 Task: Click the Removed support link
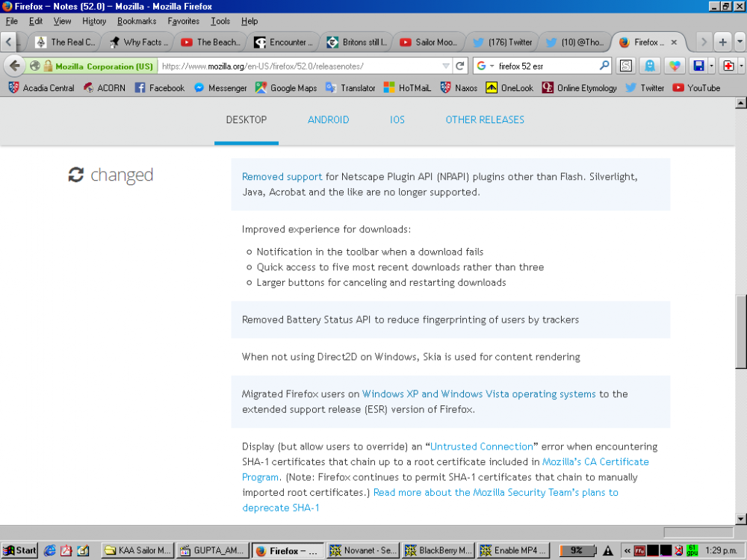pos(282,176)
